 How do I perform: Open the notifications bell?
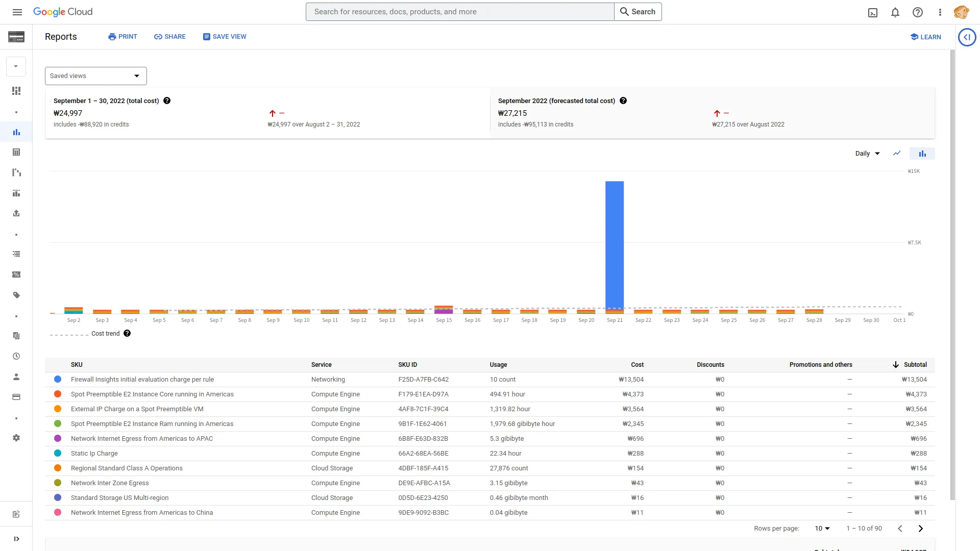point(895,12)
